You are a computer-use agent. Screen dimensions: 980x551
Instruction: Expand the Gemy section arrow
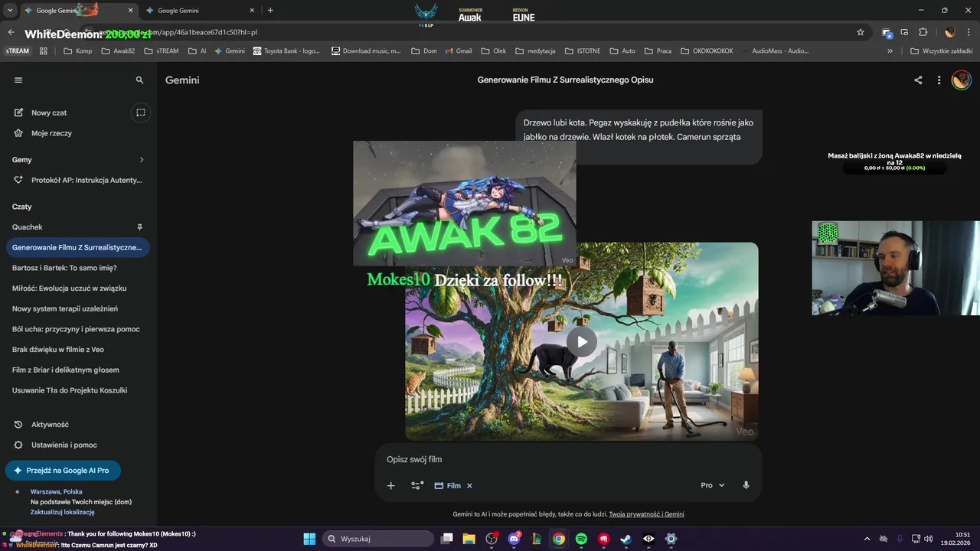point(142,160)
